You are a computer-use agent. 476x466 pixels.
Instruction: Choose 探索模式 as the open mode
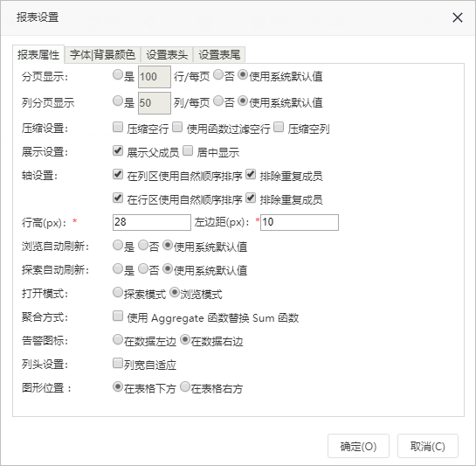pyautogui.click(x=118, y=292)
